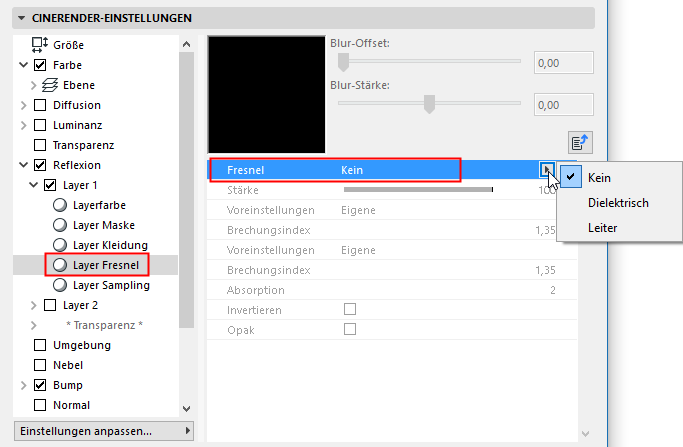
Task: Select the Layer Kleidung tree row label
Action: point(110,245)
